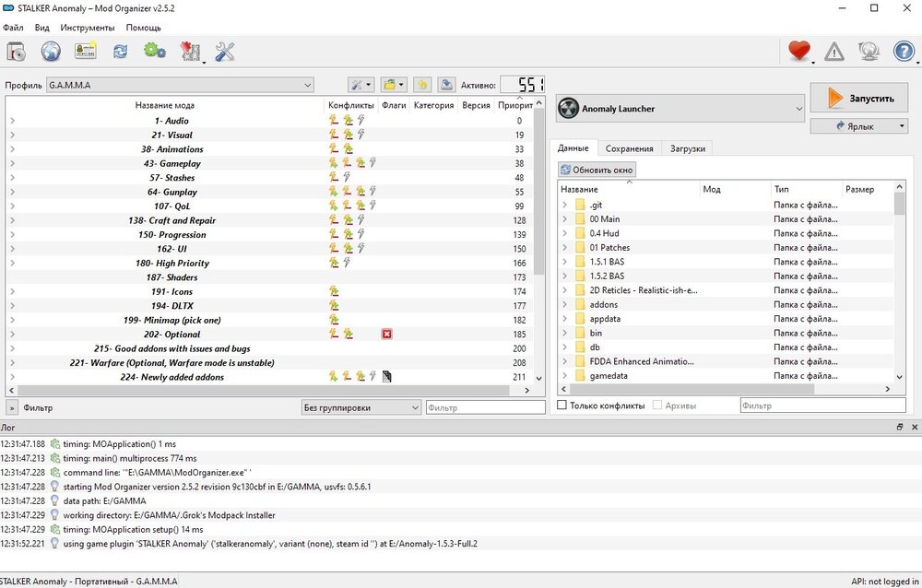Viewport: 922px width, 588px height.
Task: Open the Nexus globe icon in toolbar
Action: click(51, 52)
